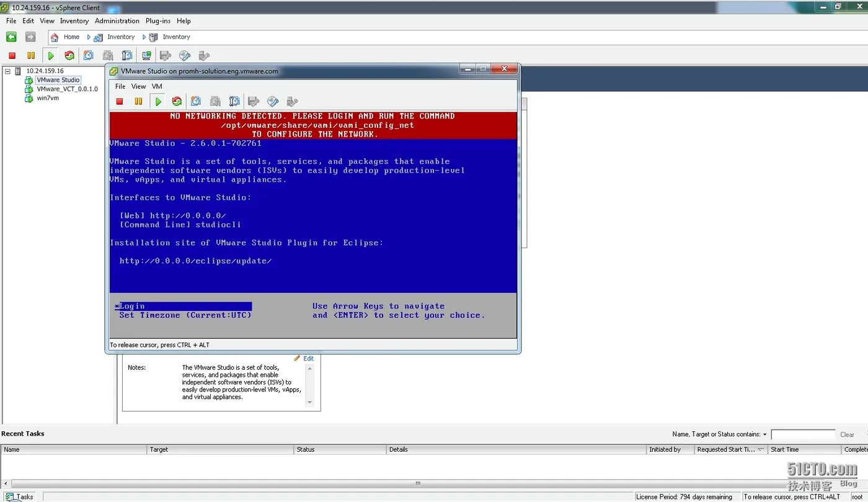Click the green Back navigation arrow
Viewport: 868px width, 502px height.
pyautogui.click(x=11, y=37)
